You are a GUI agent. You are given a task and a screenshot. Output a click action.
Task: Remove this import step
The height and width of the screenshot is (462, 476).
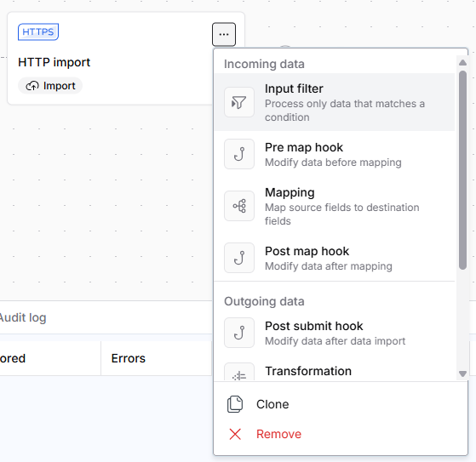(x=341, y=434)
